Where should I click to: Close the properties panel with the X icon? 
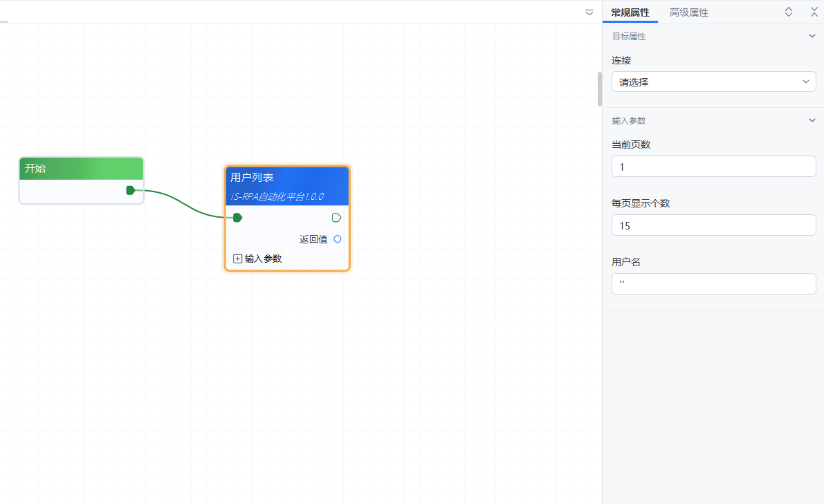[814, 12]
